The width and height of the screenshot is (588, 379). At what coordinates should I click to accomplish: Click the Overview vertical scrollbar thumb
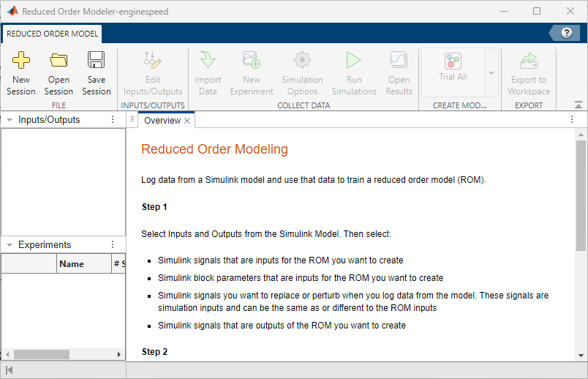tap(581, 195)
